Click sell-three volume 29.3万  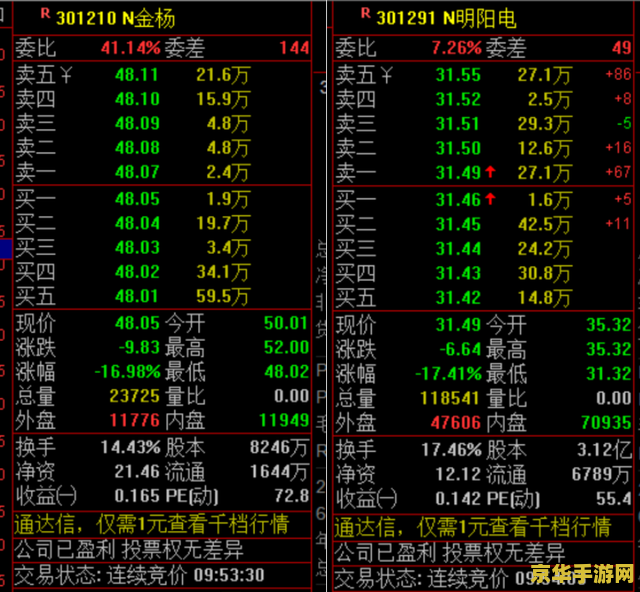coord(544,124)
